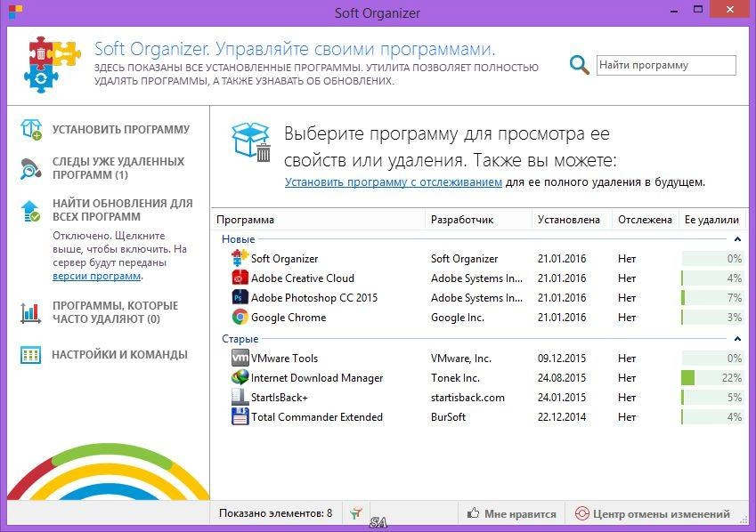
Task: Collapse the Старые group
Action: (737, 339)
